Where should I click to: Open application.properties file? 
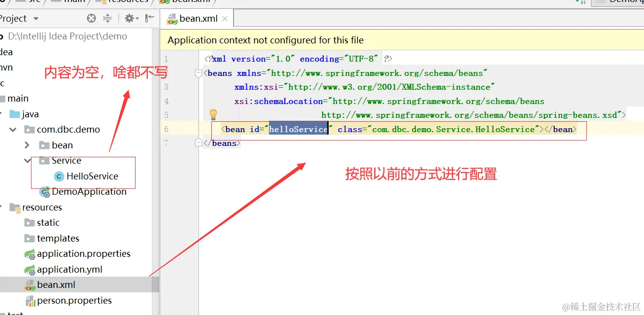click(x=84, y=254)
